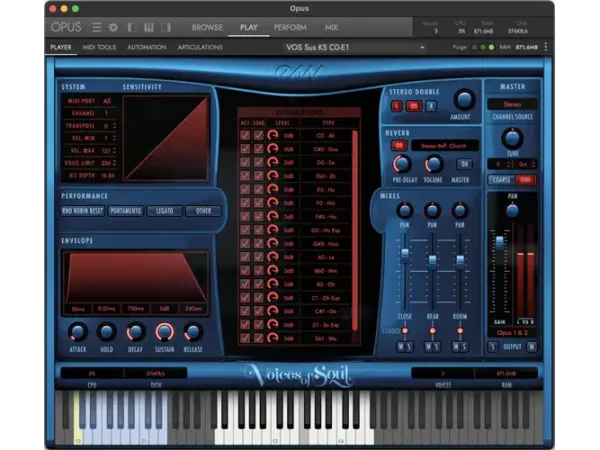Click the envelope Sustain knob
The width and height of the screenshot is (600, 450).
pyautogui.click(x=164, y=332)
